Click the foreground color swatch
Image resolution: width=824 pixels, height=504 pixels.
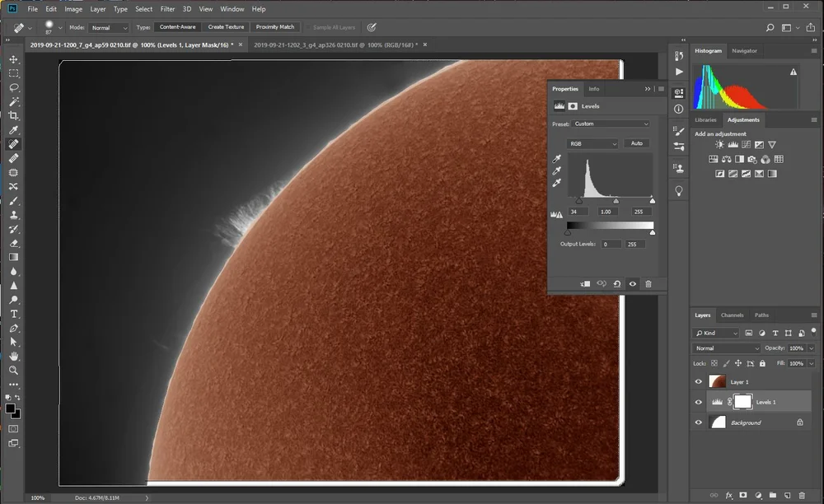click(x=11, y=408)
